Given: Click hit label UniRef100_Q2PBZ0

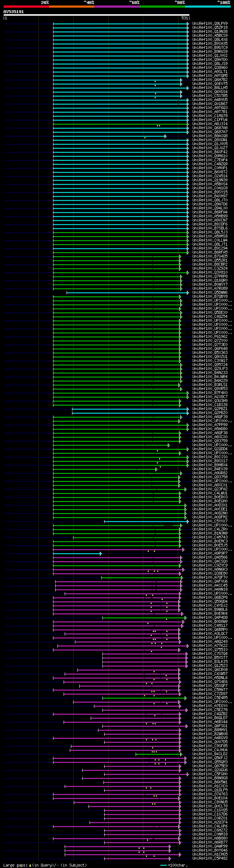Looking at the screenshot, I should click(210, 413).
